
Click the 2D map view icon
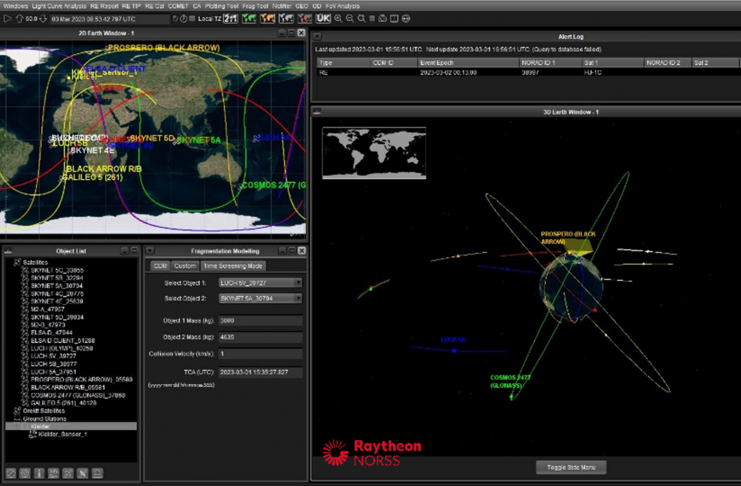[x=231, y=18]
